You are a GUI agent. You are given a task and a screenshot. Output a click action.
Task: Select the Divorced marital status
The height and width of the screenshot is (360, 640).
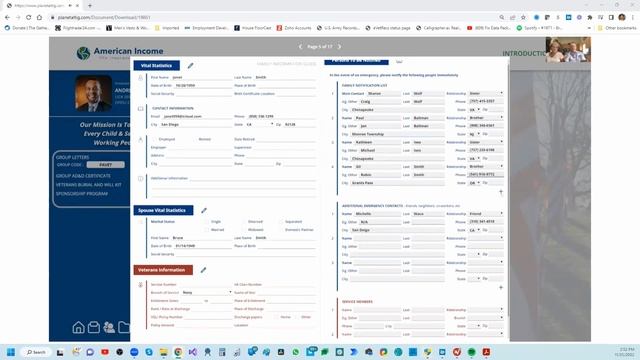[x=244, y=222]
